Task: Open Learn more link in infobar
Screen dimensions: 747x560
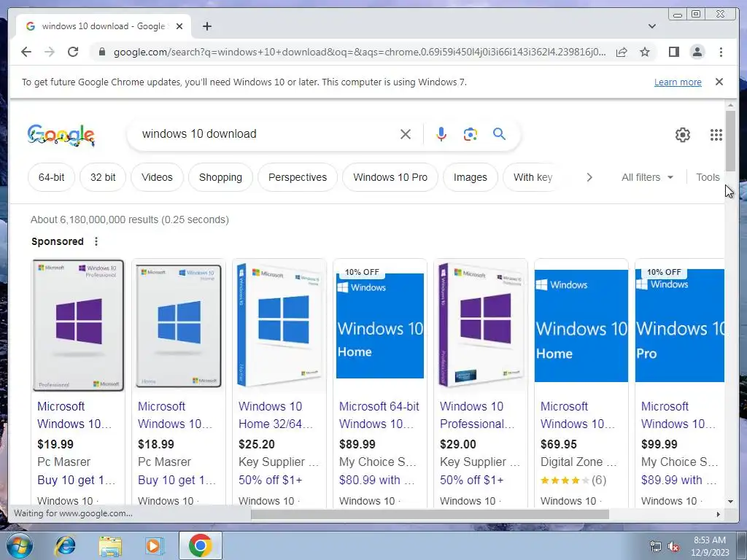Action: [678, 82]
